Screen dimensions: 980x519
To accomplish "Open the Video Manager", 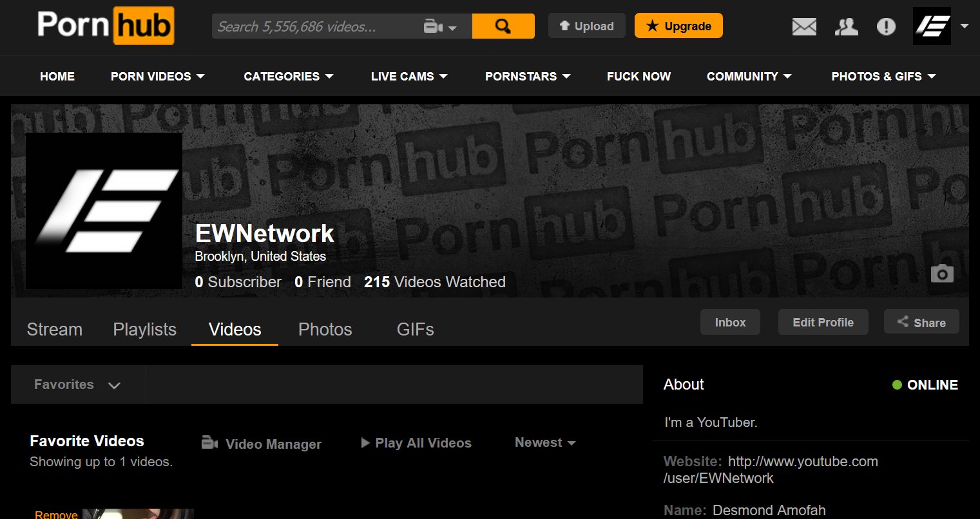I will pyautogui.click(x=261, y=444).
